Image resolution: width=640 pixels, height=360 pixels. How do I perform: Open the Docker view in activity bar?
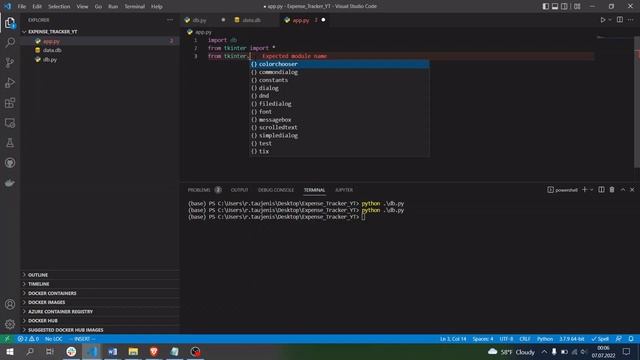coord(10,183)
